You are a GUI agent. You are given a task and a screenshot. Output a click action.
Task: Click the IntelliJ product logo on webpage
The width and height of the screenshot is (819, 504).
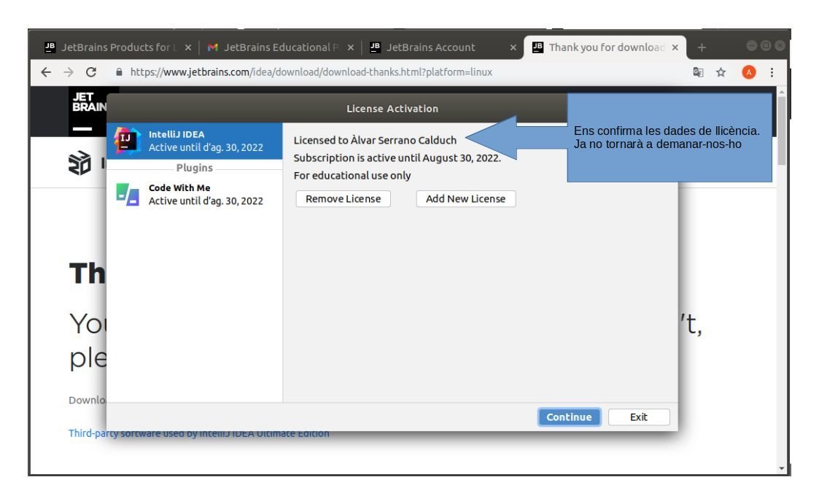[x=80, y=163]
